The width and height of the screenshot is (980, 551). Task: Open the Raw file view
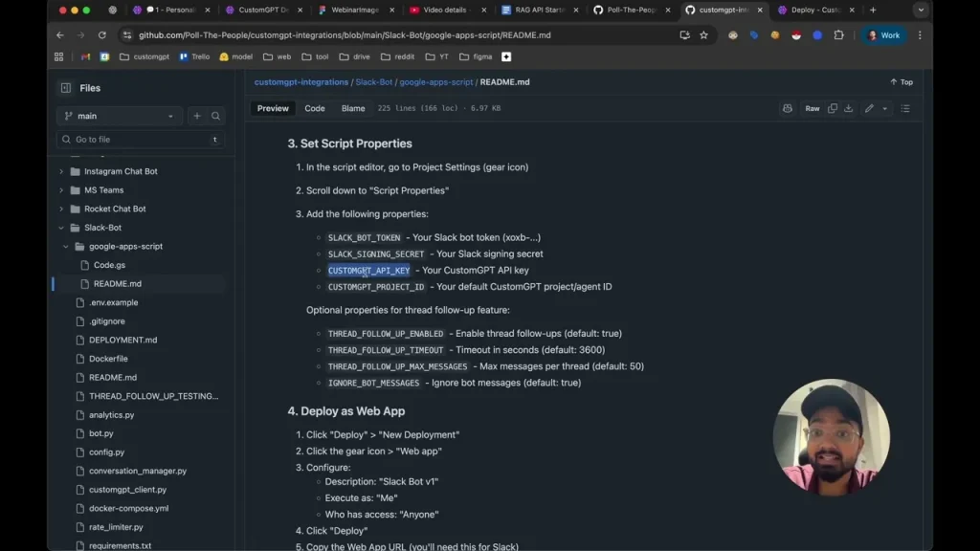pos(812,108)
